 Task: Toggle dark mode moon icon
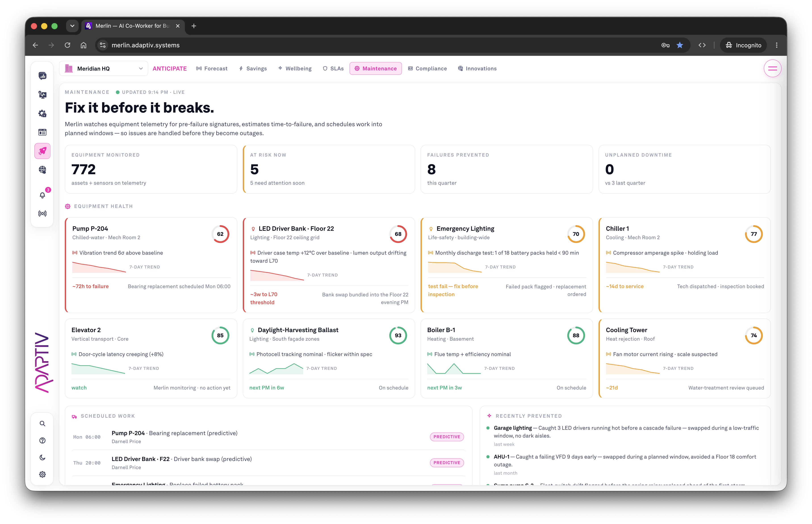point(42,457)
